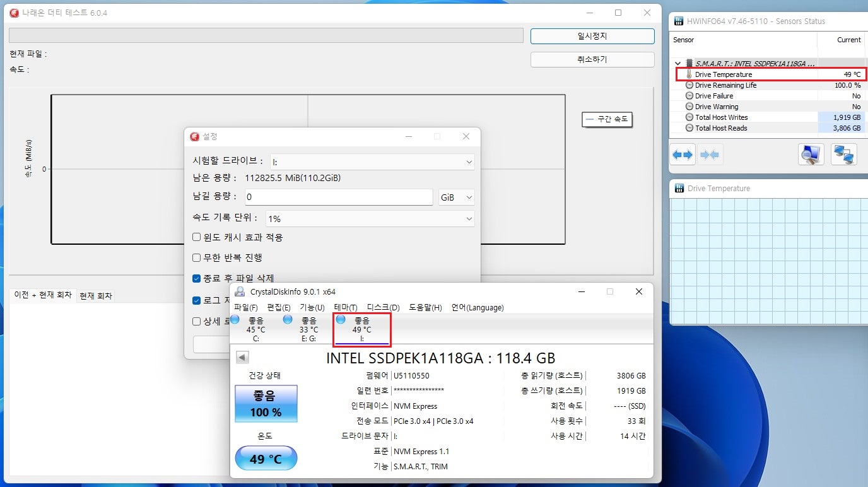Click the firmware value U5110550
868x487 pixels.
coord(411,375)
